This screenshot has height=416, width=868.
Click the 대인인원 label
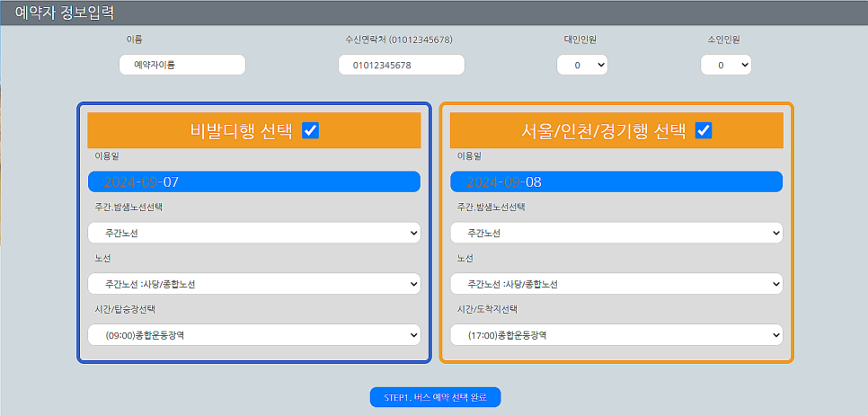pos(580,40)
